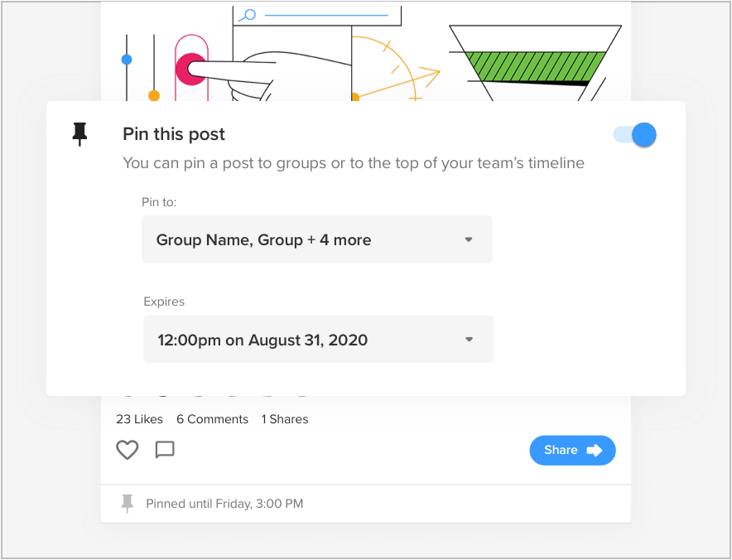
Task: Click the magnifying glass in the illustration
Action: pos(248,15)
